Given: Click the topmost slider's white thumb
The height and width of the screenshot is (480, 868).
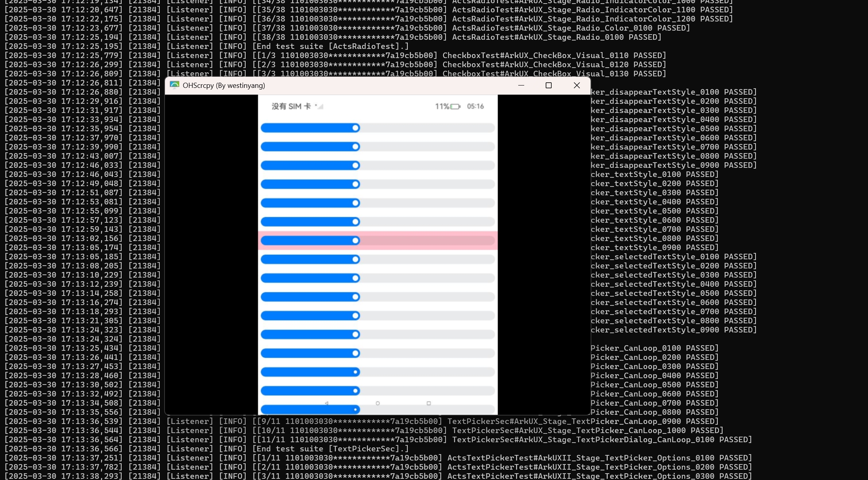Looking at the screenshot, I should [356, 128].
